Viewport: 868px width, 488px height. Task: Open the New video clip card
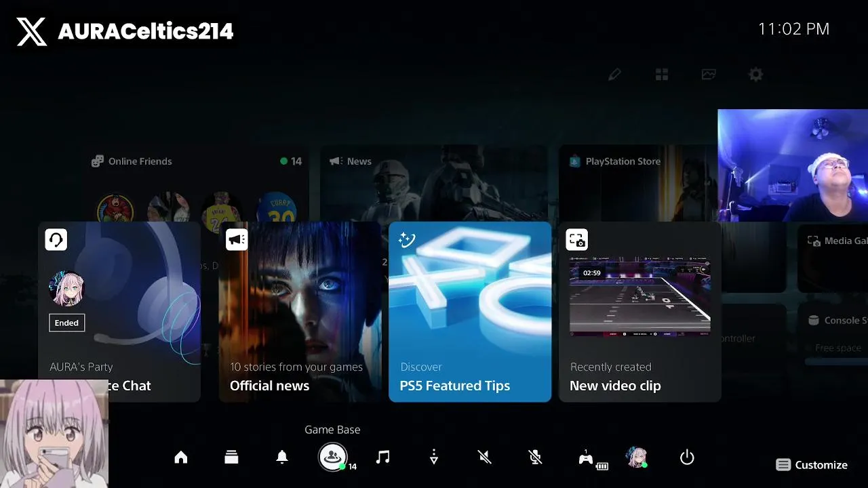point(639,312)
